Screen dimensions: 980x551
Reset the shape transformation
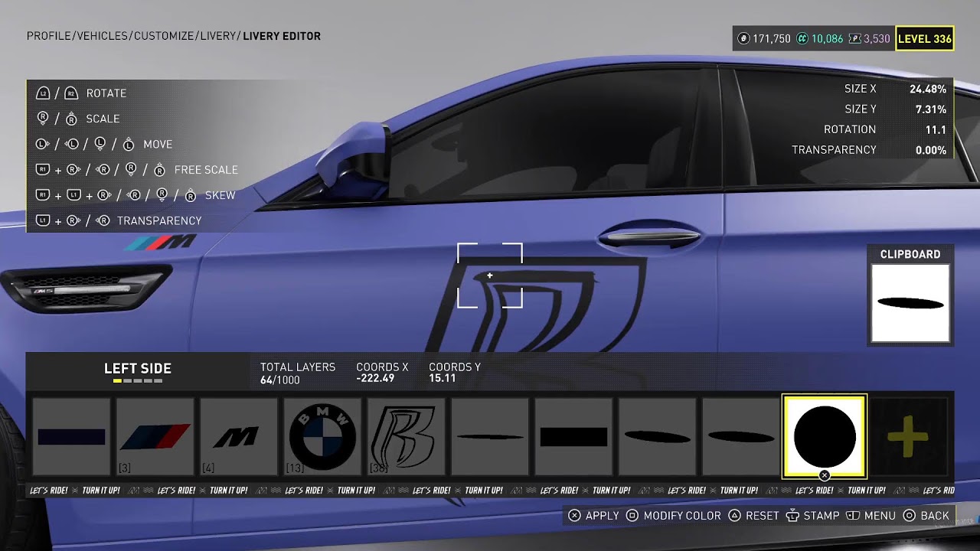[762, 516]
